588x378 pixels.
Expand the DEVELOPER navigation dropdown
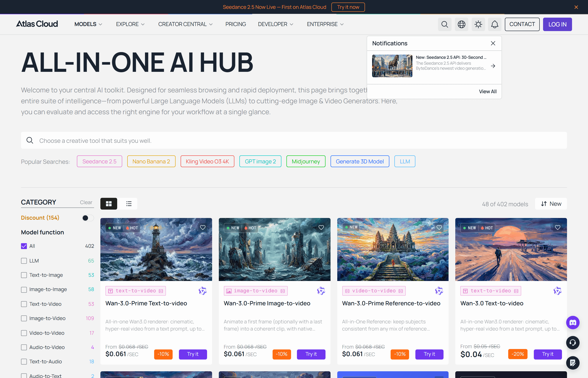click(276, 24)
